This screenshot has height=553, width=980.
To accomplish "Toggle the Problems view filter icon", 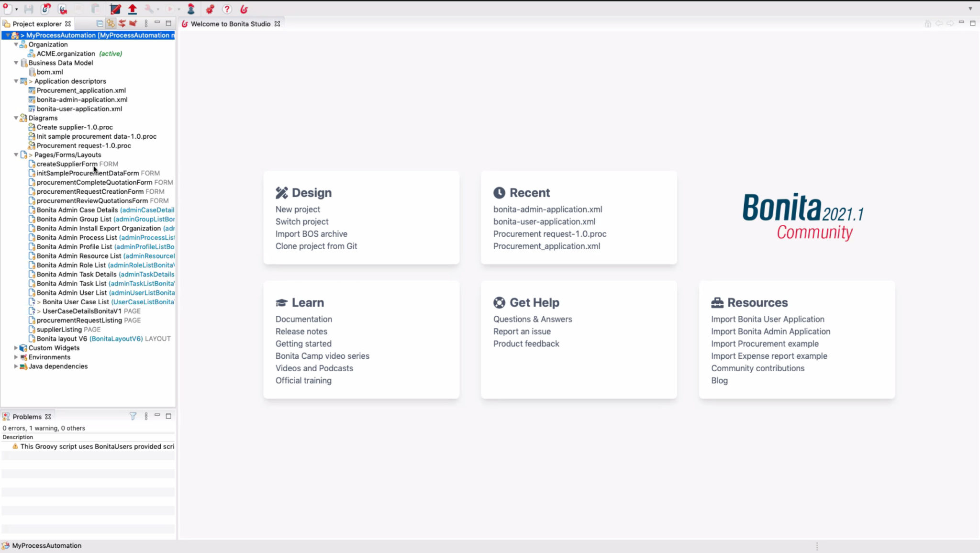I will click(133, 416).
